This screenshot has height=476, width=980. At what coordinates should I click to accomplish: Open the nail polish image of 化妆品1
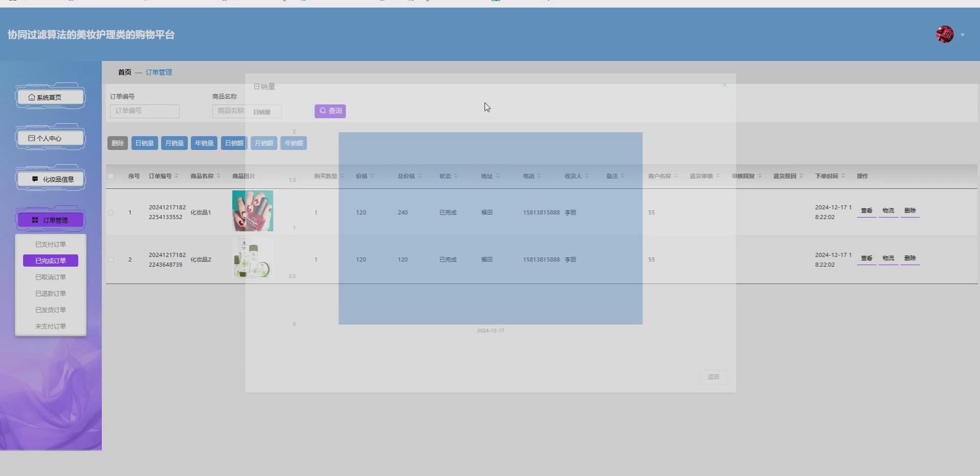click(253, 211)
